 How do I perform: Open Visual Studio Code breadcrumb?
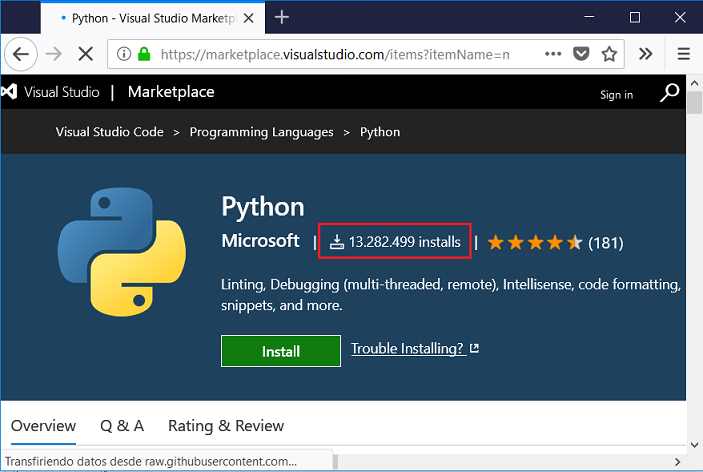click(x=109, y=132)
